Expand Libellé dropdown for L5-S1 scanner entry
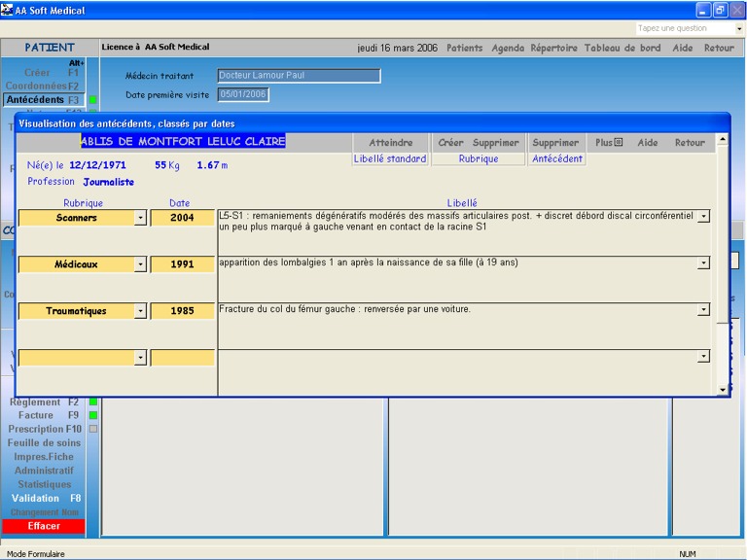The height and width of the screenshot is (560, 747). 703,216
